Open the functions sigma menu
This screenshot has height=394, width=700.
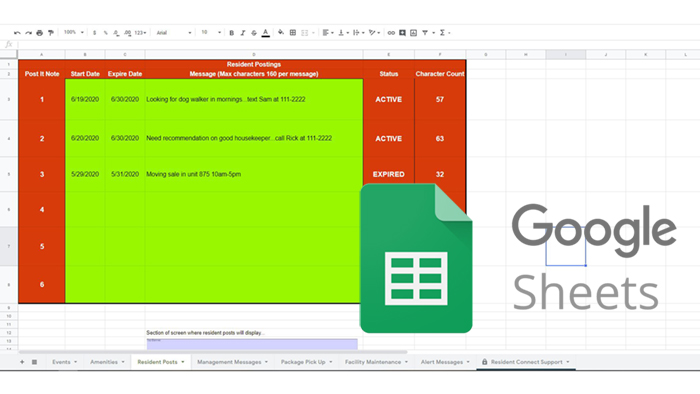click(x=442, y=33)
